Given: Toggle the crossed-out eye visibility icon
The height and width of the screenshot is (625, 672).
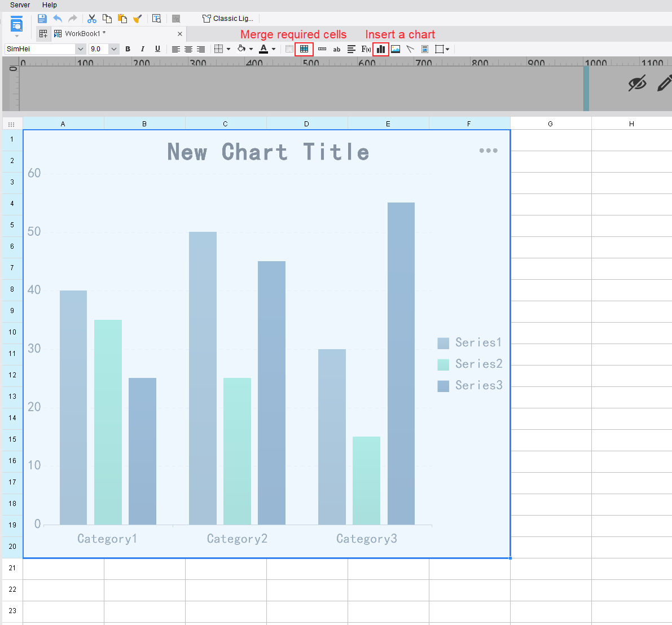Looking at the screenshot, I should point(637,83).
